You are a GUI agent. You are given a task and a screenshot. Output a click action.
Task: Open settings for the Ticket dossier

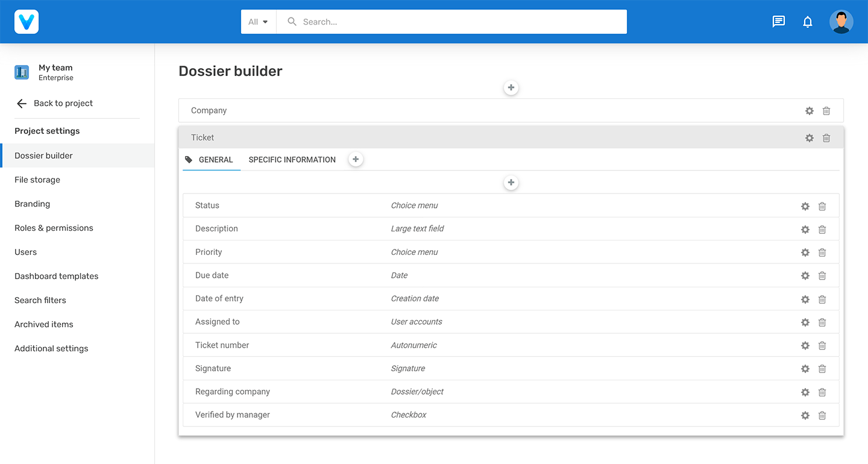pyautogui.click(x=809, y=137)
